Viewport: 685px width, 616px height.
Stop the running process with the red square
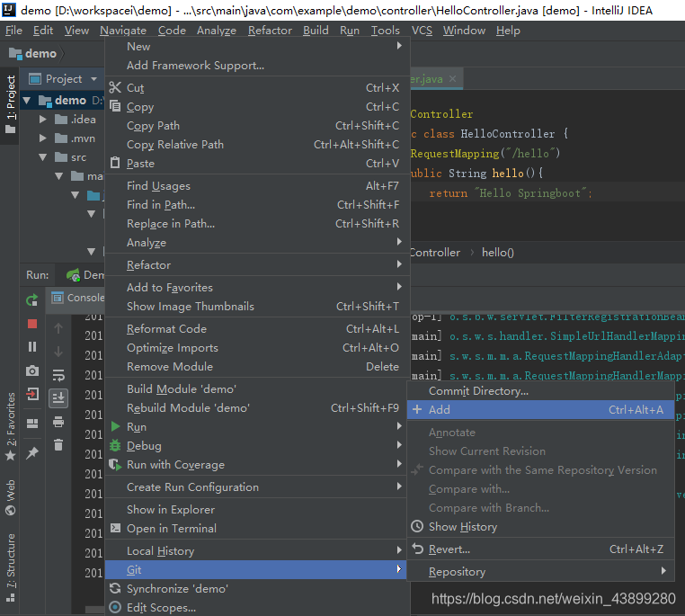32,324
